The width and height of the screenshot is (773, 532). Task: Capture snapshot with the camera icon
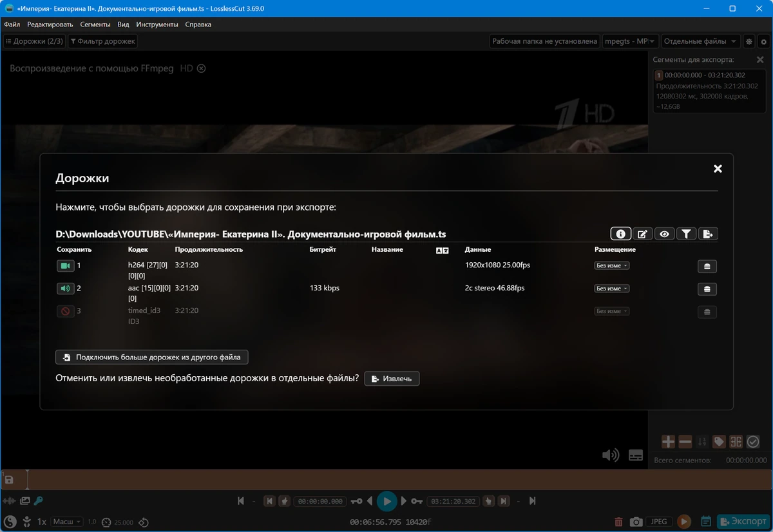(x=636, y=522)
